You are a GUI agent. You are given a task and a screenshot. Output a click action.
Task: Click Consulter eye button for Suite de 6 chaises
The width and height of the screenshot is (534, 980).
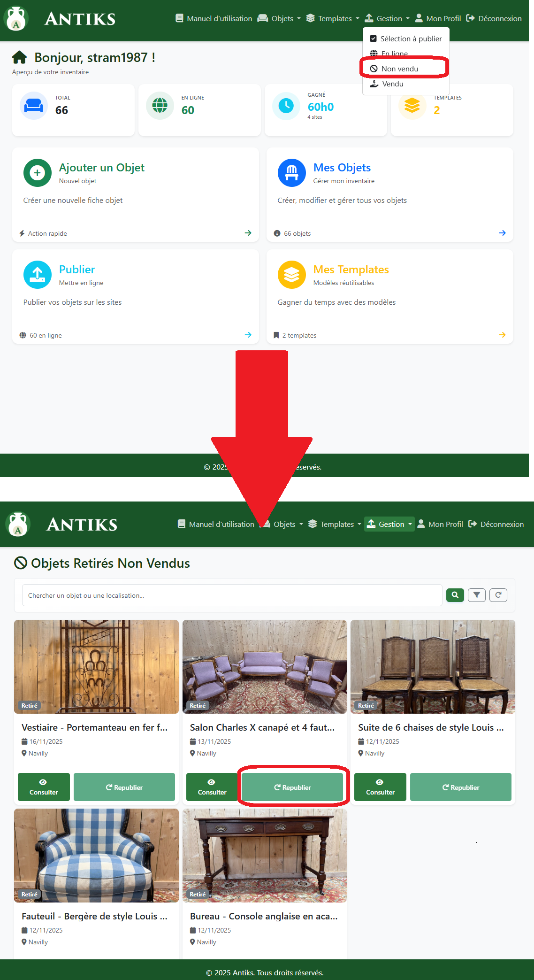coord(380,787)
